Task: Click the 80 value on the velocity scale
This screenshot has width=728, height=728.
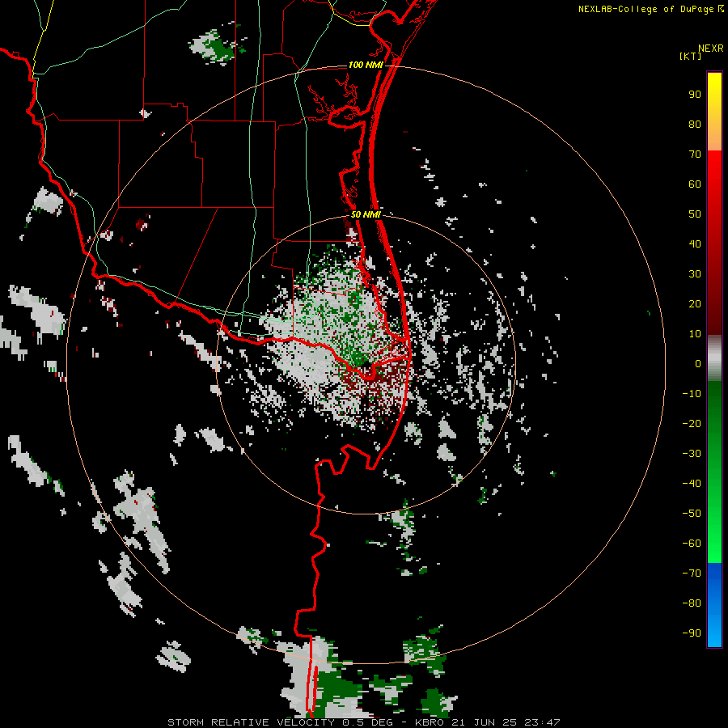Action: click(695, 125)
